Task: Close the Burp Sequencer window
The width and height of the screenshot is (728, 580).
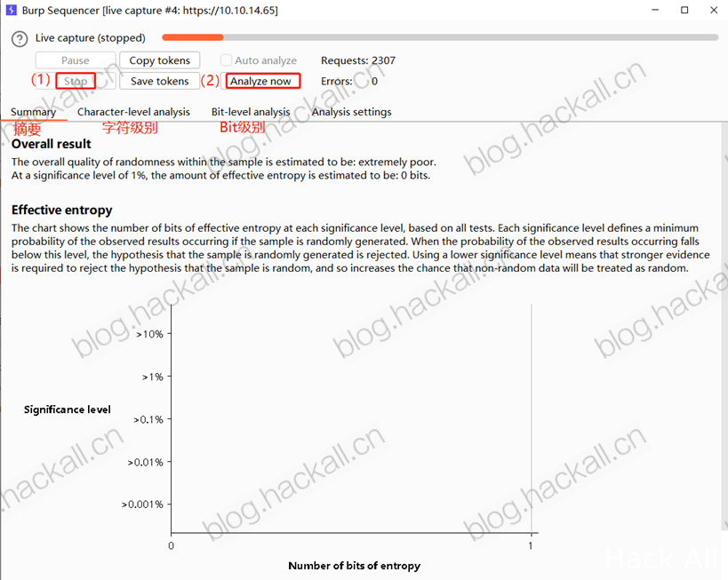Action: [714, 10]
